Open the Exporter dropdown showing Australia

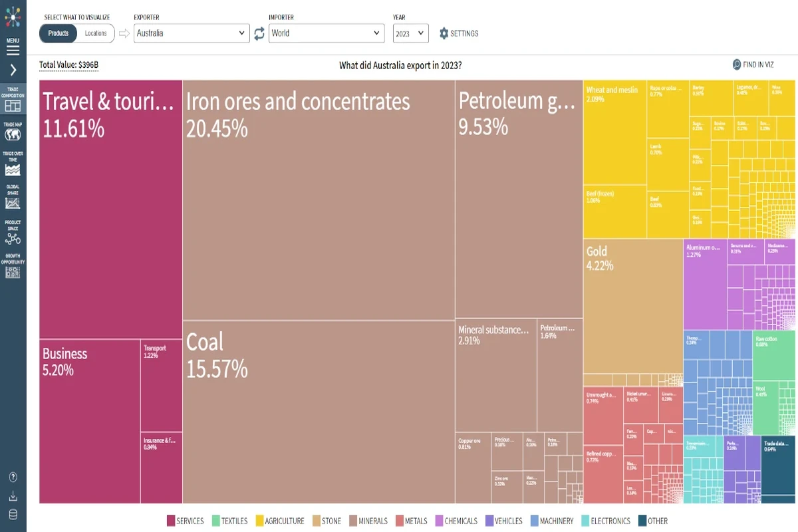pyautogui.click(x=191, y=33)
